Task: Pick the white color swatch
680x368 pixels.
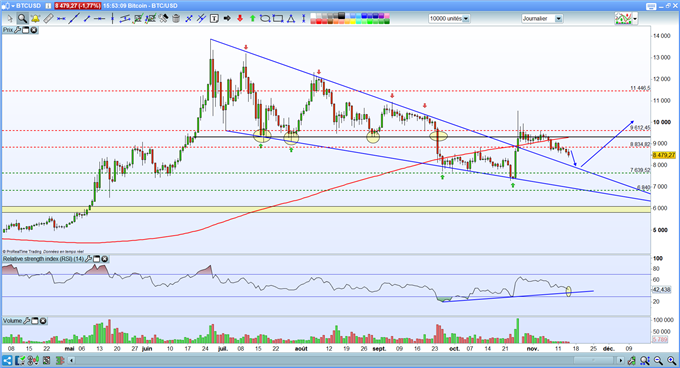Action: pos(313,16)
